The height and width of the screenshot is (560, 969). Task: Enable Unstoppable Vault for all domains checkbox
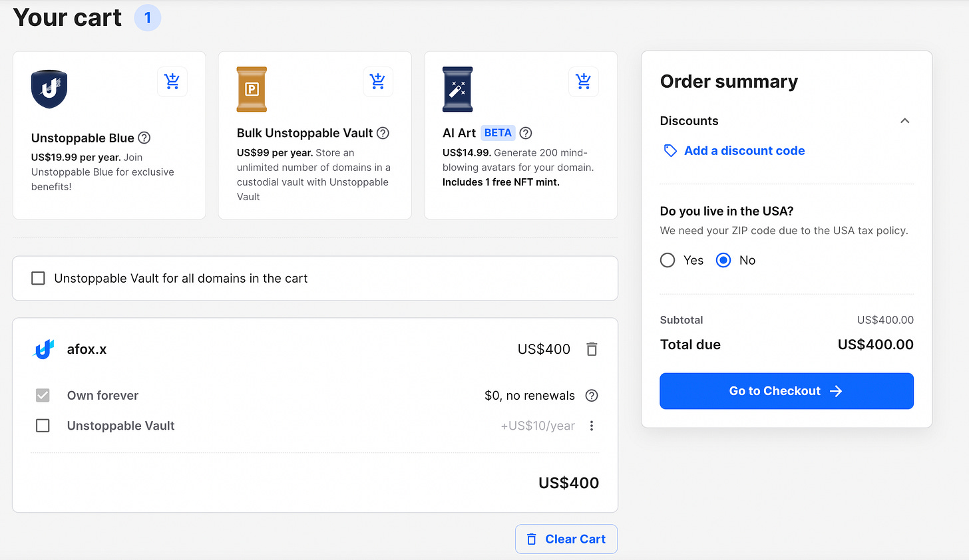pyautogui.click(x=39, y=278)
